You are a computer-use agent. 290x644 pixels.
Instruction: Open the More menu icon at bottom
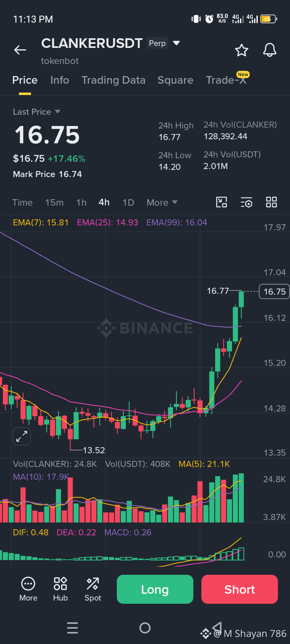(x=28, y=589)
